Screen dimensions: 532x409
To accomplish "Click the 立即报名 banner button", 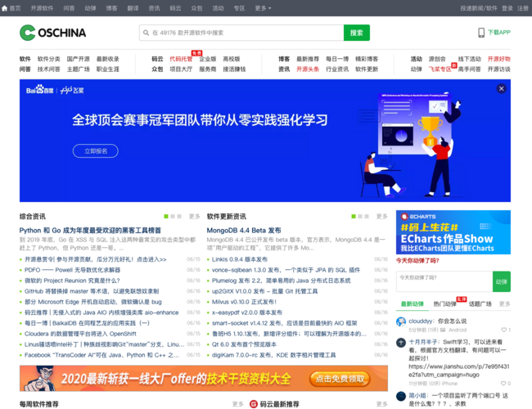I will point(90,151).
